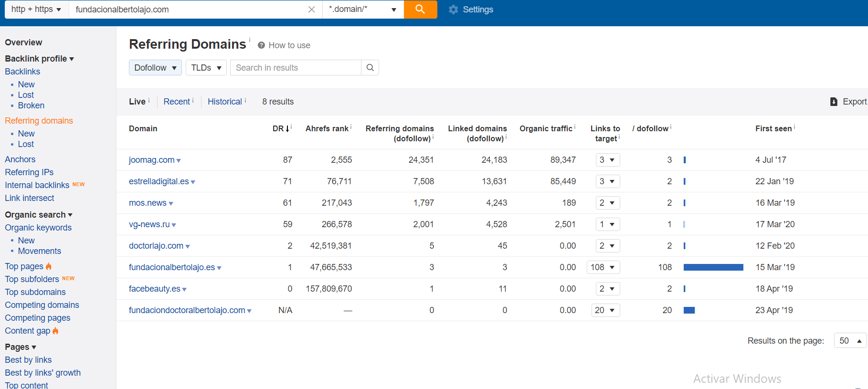The height and width of the screenshot is (389, 868).
Task: Focus the Search in results field
Action: [x=296, y=68]
